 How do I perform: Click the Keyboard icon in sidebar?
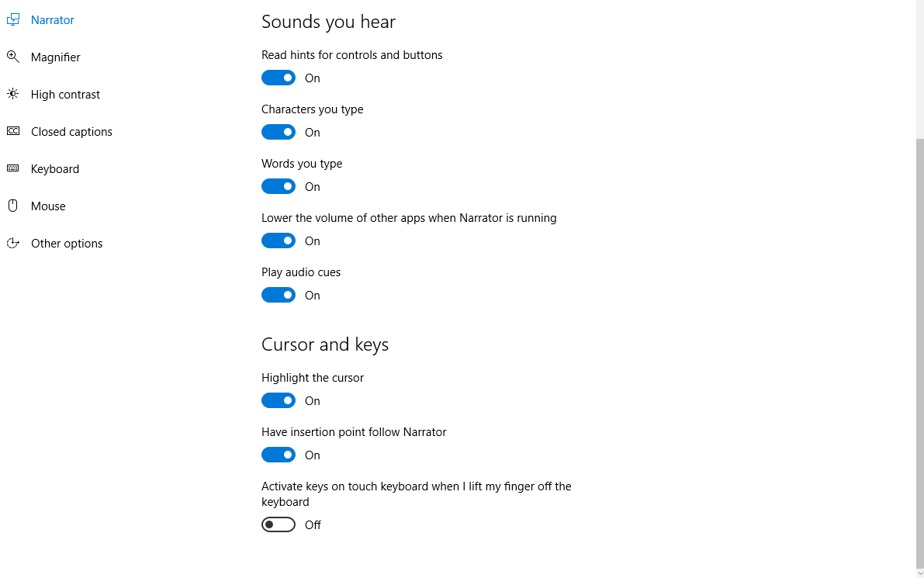point(13,168)
